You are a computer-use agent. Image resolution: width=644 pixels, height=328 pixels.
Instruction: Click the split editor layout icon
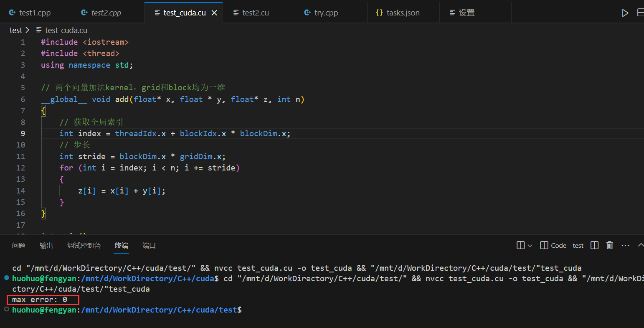(x=640, y=13)
